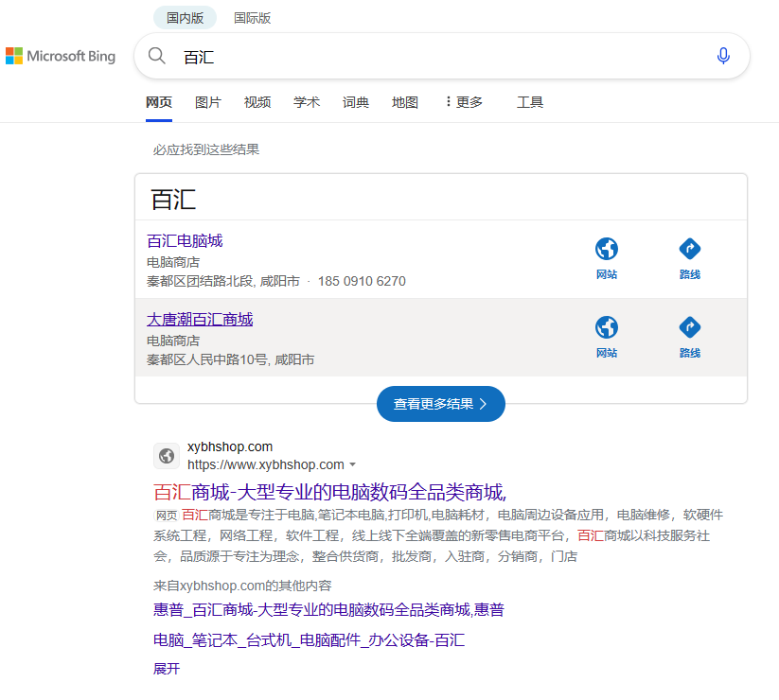
Task: Click address 秦都区人民中路10号, 咸阳市
Action: [x=231, y=359]
